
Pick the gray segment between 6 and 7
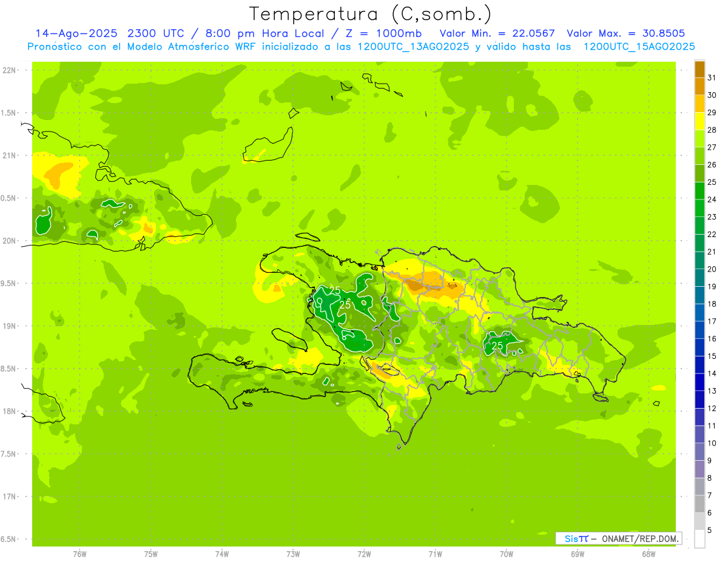pyautogui.click(x=699, y=504)
